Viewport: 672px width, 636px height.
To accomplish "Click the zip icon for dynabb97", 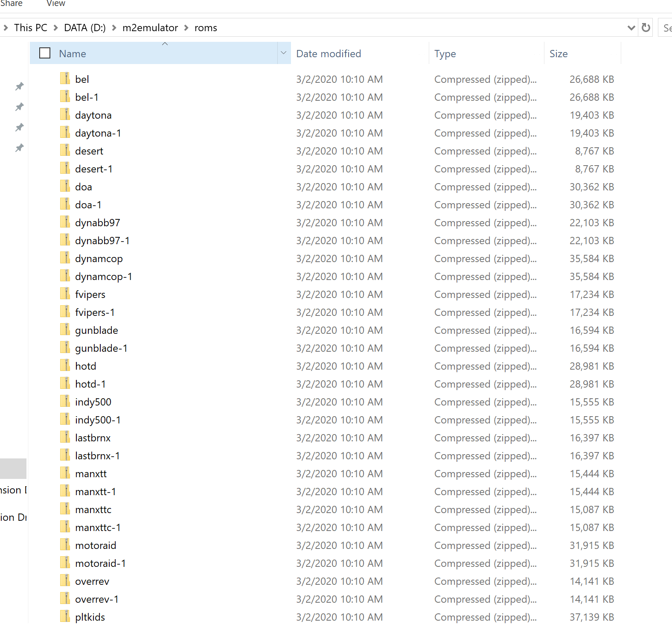I will 65,222.
